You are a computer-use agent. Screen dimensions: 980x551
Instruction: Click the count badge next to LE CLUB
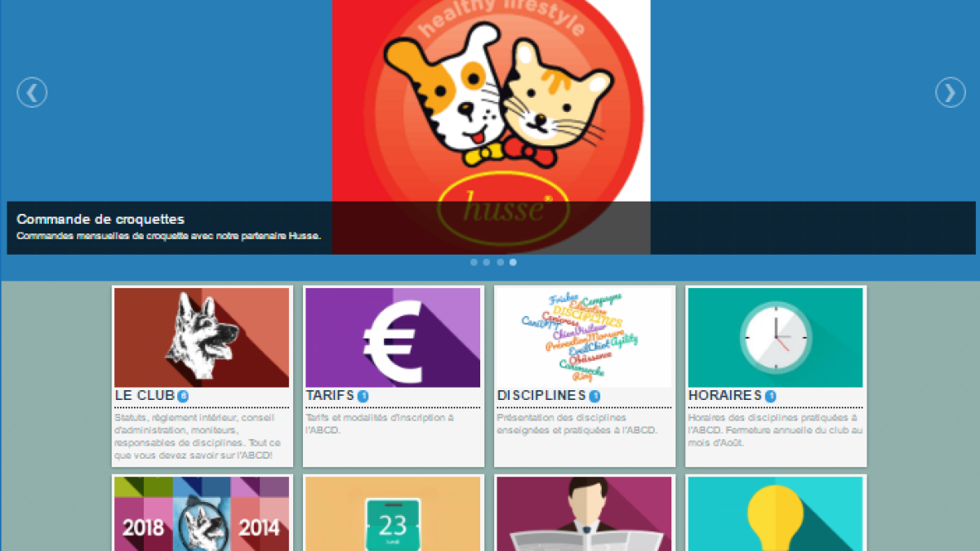coord(183,396)
